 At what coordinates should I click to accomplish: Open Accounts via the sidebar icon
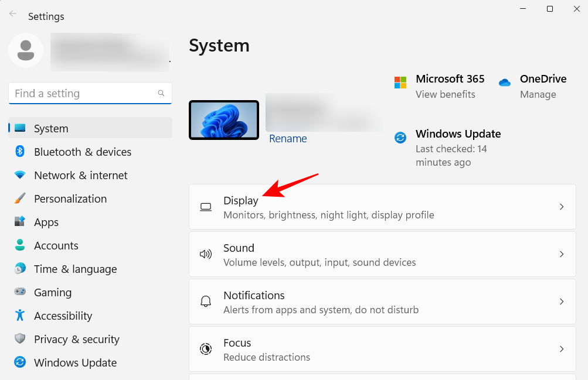click(x=20, y=245)
